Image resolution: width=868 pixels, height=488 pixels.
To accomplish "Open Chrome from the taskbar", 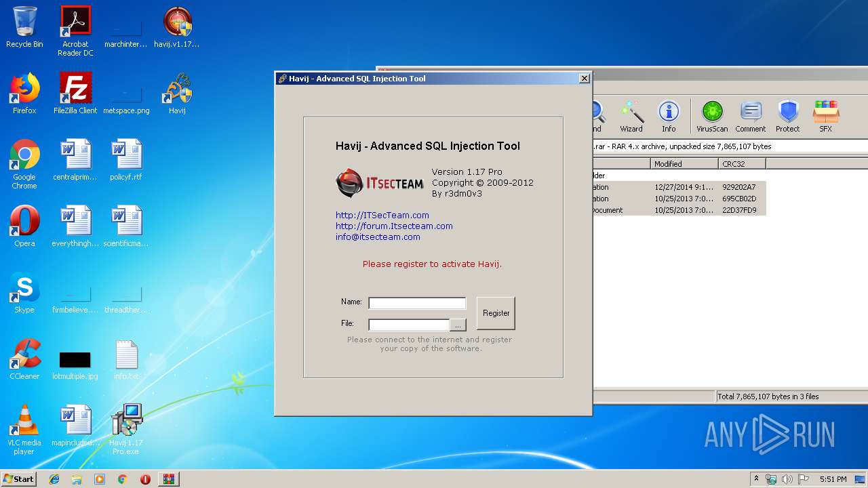I will pyautogui.click(x=123, y=479).
